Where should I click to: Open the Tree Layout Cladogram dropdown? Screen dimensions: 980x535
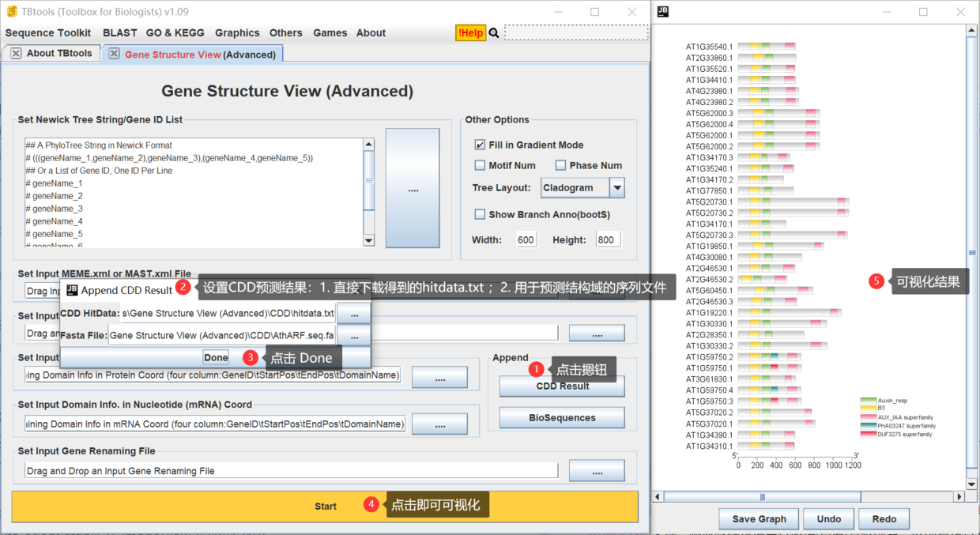[x=617, y=188]
